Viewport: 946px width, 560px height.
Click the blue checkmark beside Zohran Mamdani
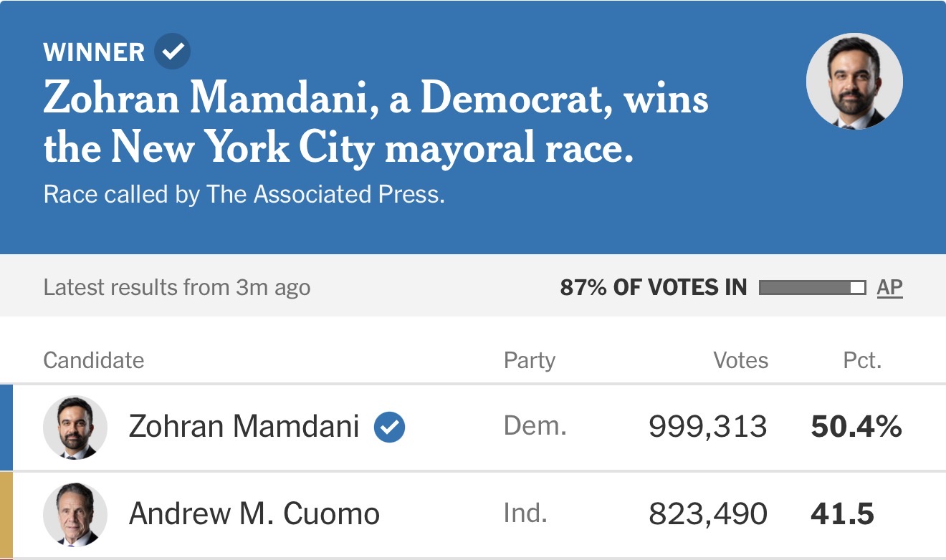click(x=389, y=428)
